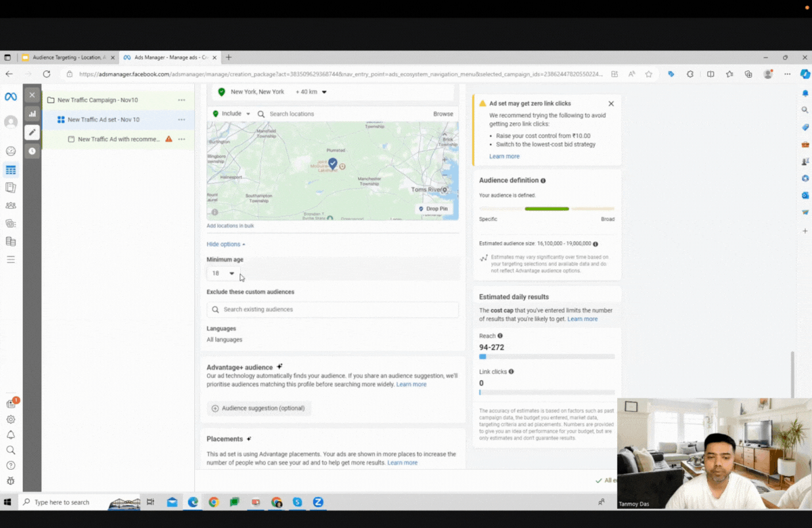The height and width of the screenshot is (528, 812).
Task: Open the All tools hamburger menu
Action: tap(11, 259)
